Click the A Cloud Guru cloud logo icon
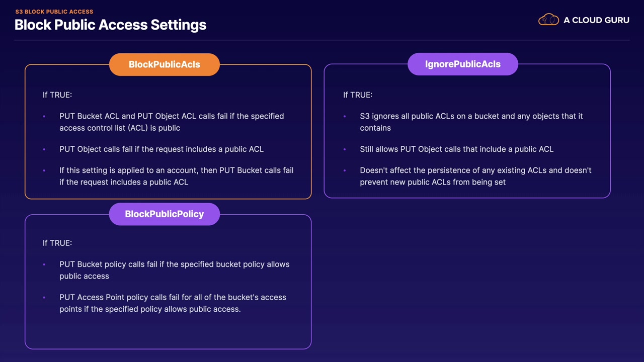Image resolution: width=644 pixels, height=362 pixels. [548, 20]
